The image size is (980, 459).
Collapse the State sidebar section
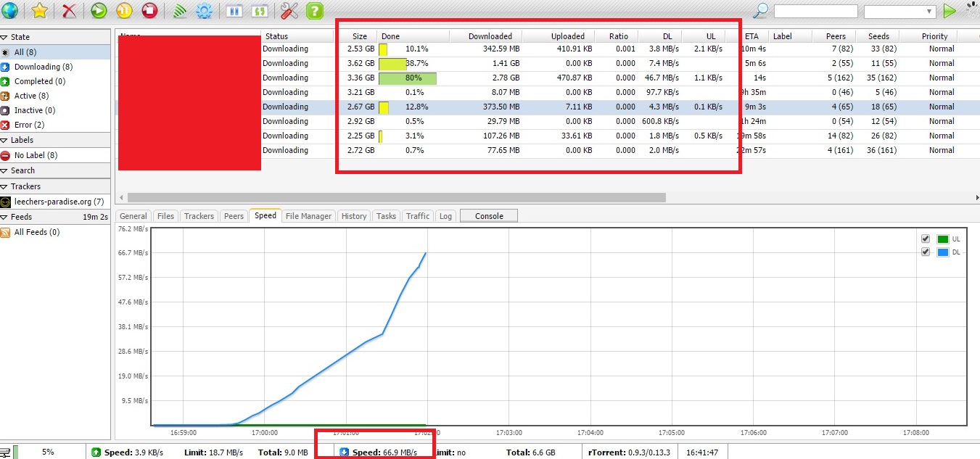point(4,37)
